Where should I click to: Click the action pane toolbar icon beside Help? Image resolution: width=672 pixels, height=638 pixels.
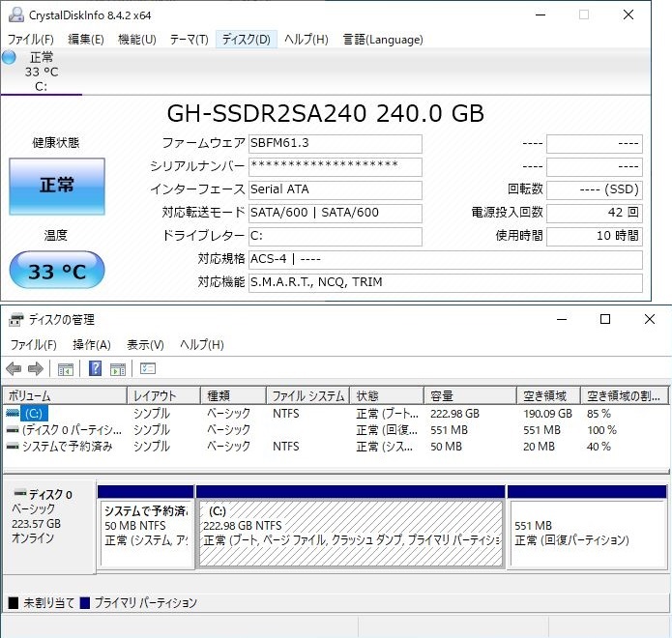point(118,369)
